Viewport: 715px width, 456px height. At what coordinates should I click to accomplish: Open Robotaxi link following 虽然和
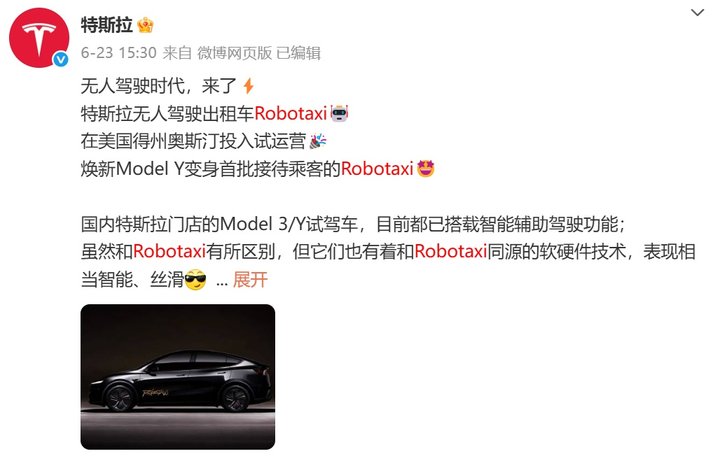170,252
